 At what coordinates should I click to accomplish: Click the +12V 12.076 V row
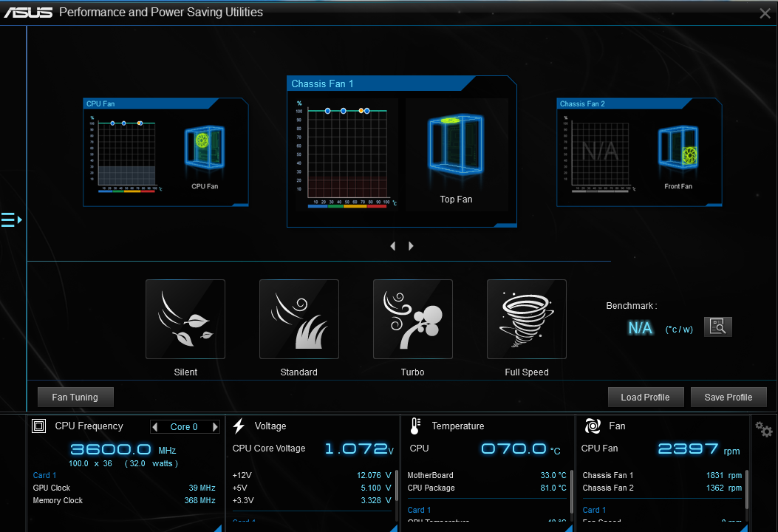312,475
